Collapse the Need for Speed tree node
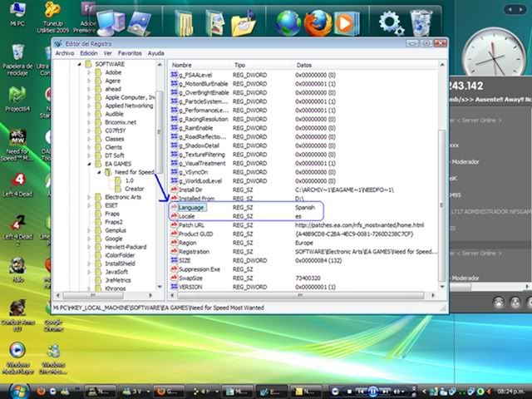The image size is (532, 399). [x=99, y=172]
